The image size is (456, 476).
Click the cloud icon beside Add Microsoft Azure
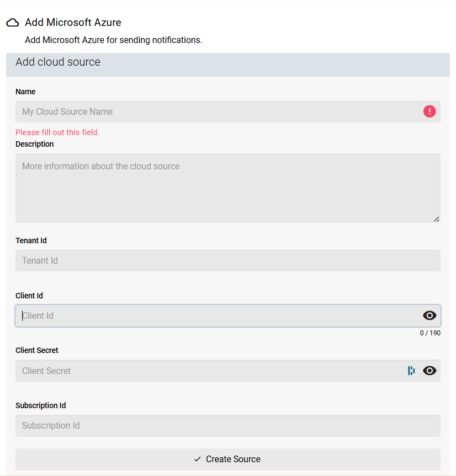coord(13,22)
